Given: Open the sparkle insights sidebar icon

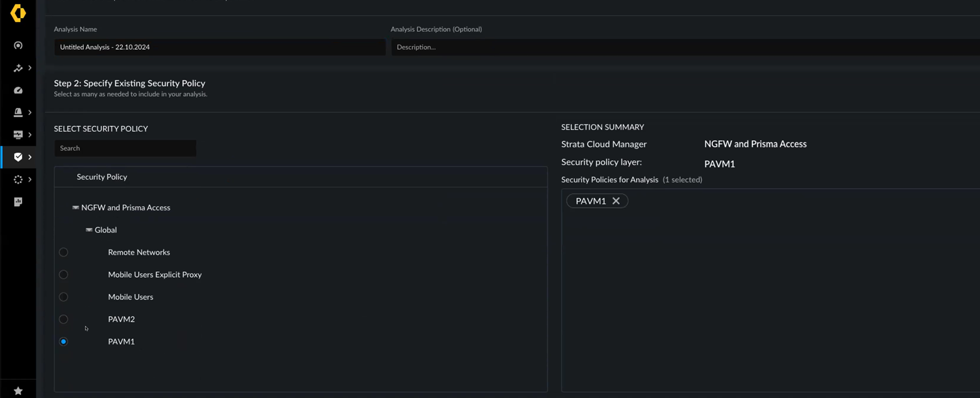Looking at the screenshot, I should pos(18,68).
